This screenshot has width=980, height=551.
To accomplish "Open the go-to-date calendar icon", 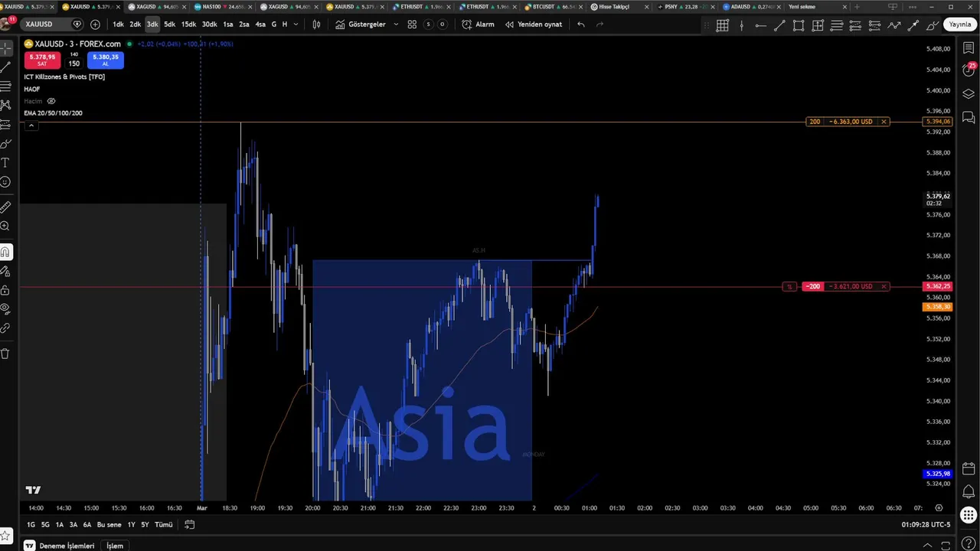I will click(190, 525).
